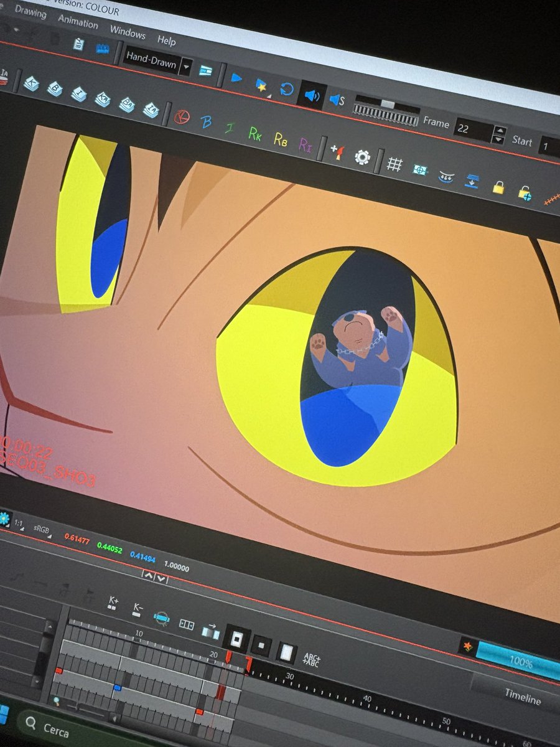
Task: Click the blue frames with arrow icon
Action: click(x=210, y=631)
